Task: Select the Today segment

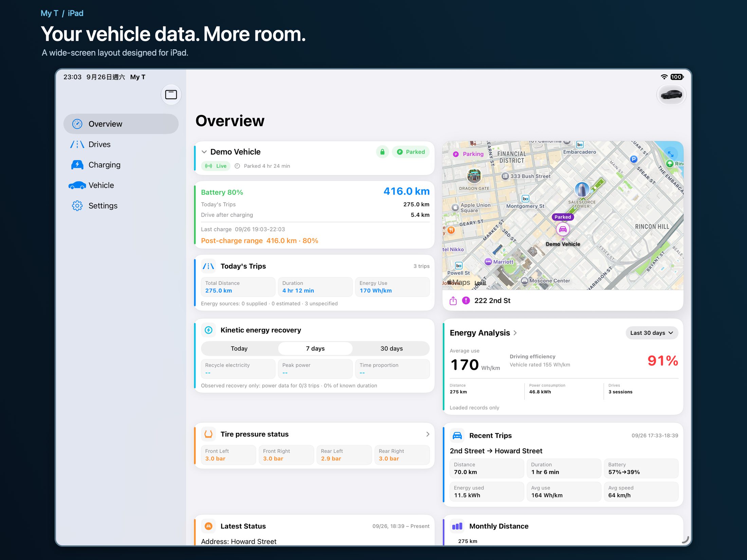Action: (x=239, y=349)
